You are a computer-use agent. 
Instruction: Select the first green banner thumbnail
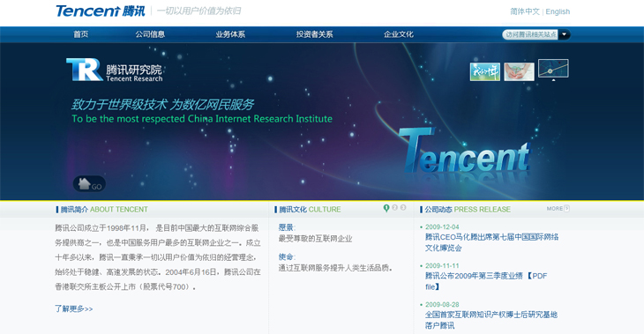tap(485, 71)
